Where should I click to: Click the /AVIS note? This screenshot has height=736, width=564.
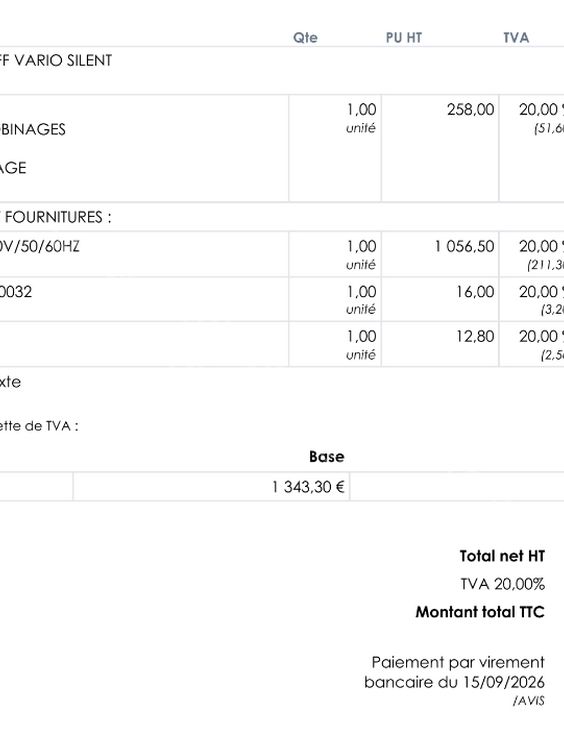pos(528,701)
